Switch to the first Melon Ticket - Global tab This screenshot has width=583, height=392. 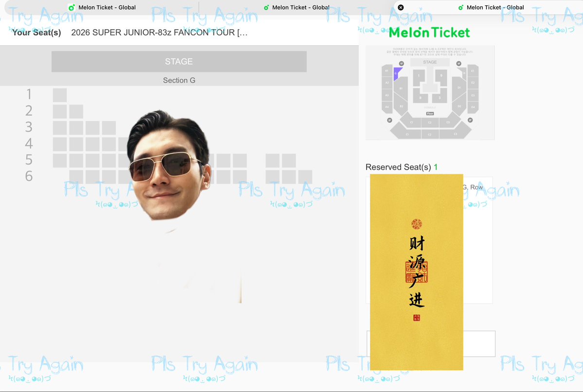[x=102, y=7]
